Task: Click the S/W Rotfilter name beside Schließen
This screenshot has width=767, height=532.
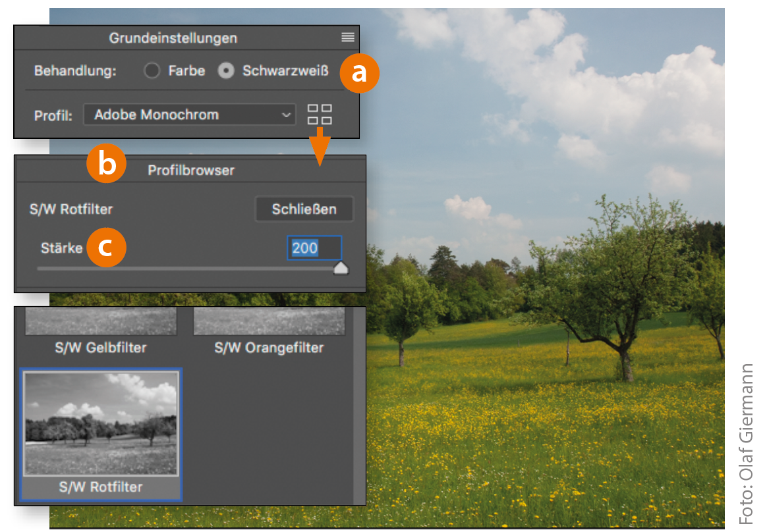Action: (71, 209)
